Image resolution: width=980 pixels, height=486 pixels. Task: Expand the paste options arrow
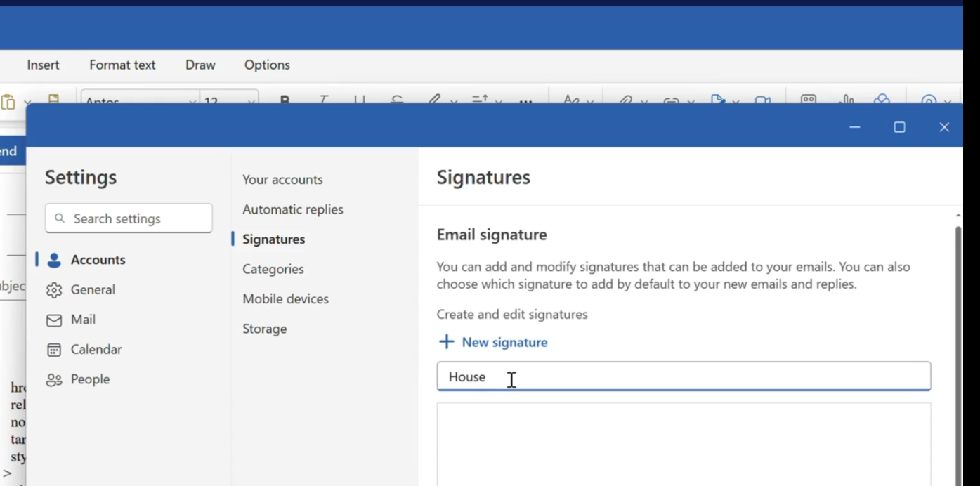click(x=27, y=102)
